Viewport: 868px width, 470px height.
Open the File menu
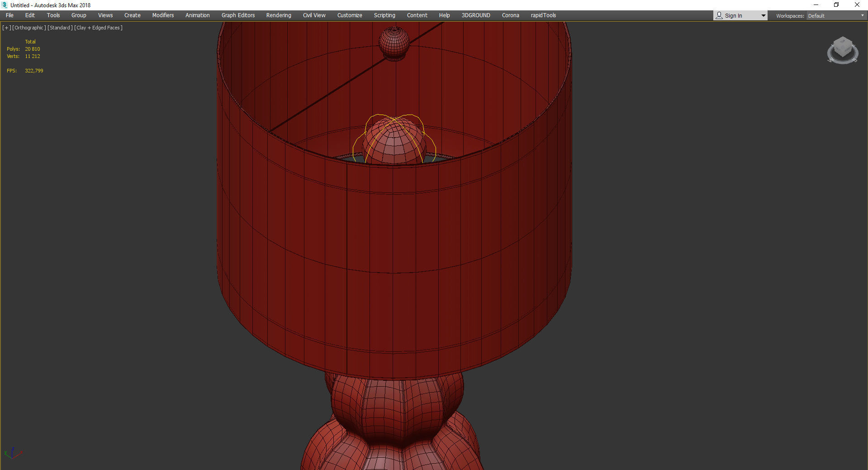9,15
